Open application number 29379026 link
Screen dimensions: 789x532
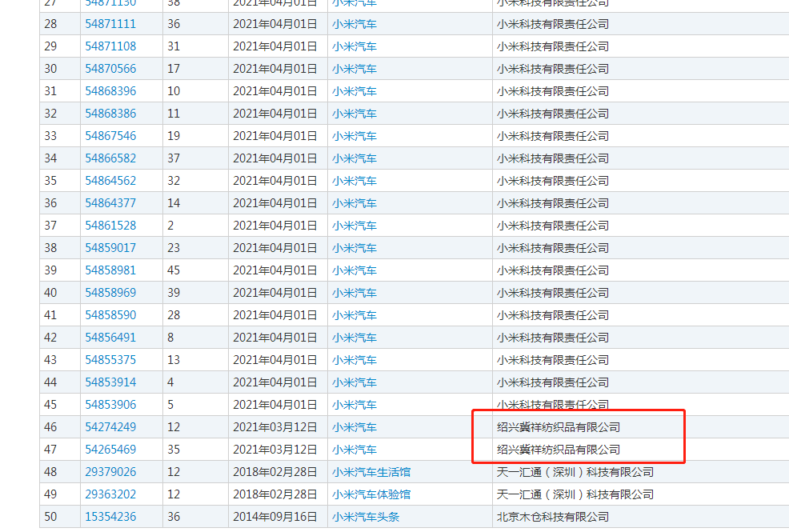click(110, 472)
